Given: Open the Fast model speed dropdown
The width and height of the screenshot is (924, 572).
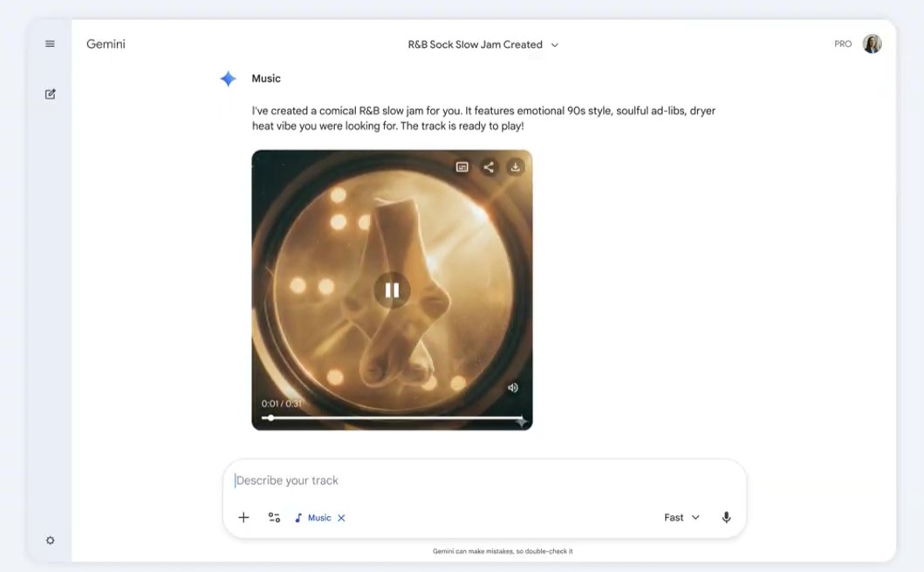Looking at the screenshot, I should tap(681, 517).
